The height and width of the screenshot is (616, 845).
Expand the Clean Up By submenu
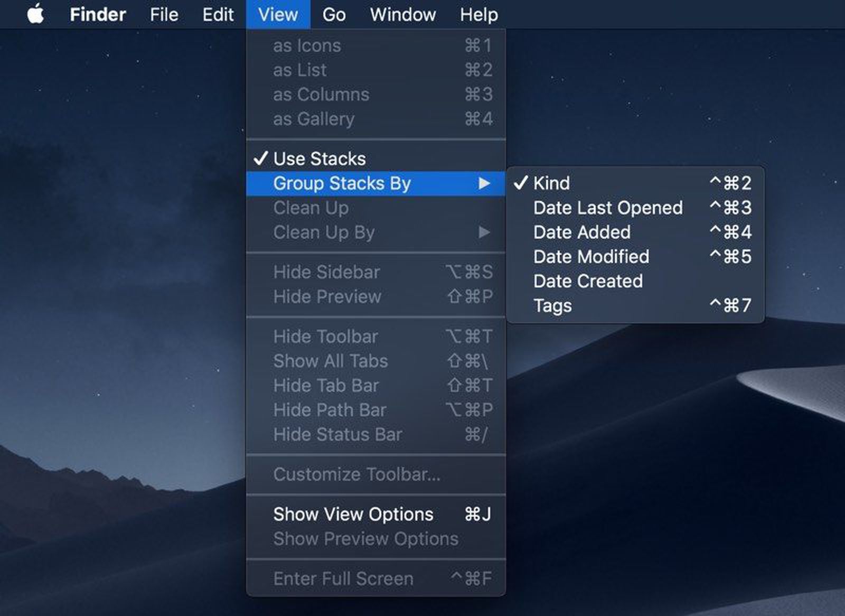[324, 232]
